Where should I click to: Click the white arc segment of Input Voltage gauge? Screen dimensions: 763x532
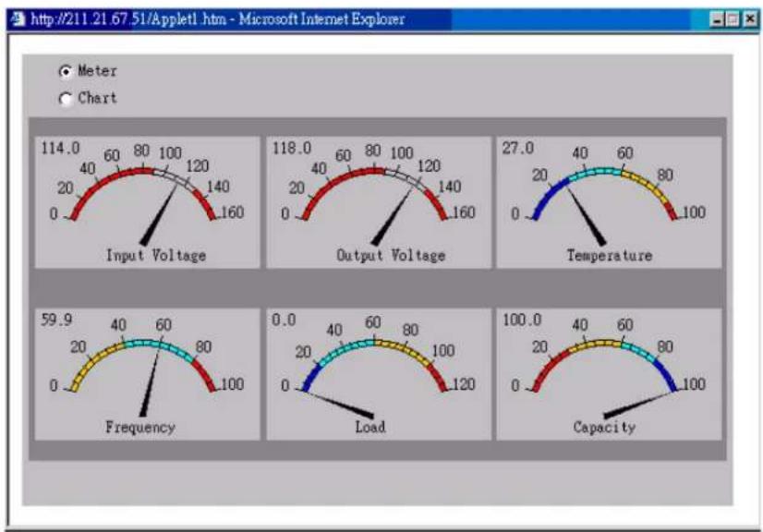click(x=175, y=179)
